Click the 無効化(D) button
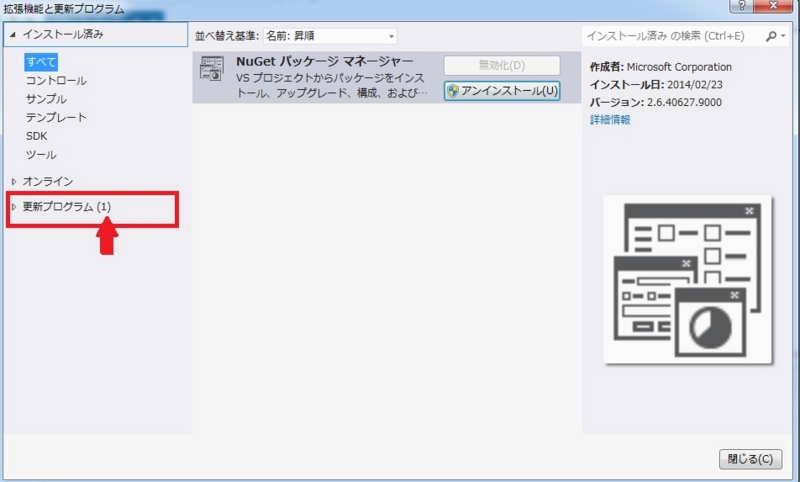The image size is (800, 482). (x=502, y=66)
